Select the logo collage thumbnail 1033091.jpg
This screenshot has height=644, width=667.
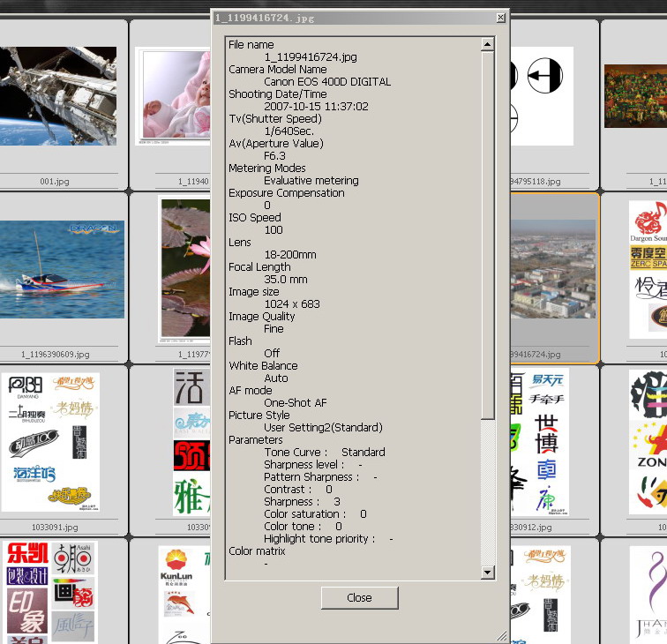pos(50,442)
